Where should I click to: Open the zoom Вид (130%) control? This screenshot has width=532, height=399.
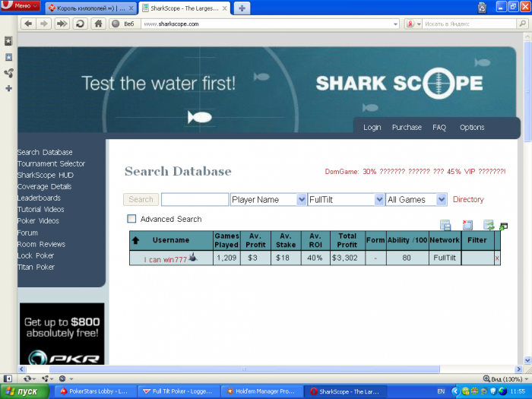click(x=506, y=378)
